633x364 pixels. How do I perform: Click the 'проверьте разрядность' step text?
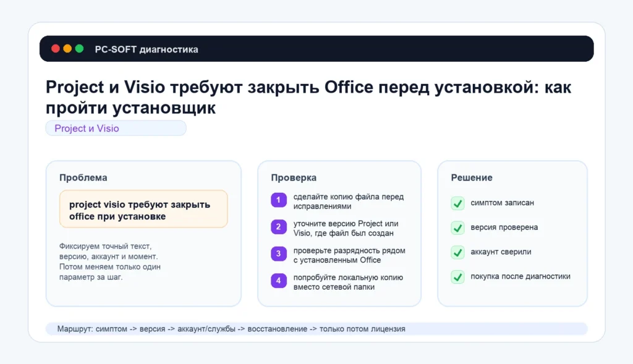point(349,255)
